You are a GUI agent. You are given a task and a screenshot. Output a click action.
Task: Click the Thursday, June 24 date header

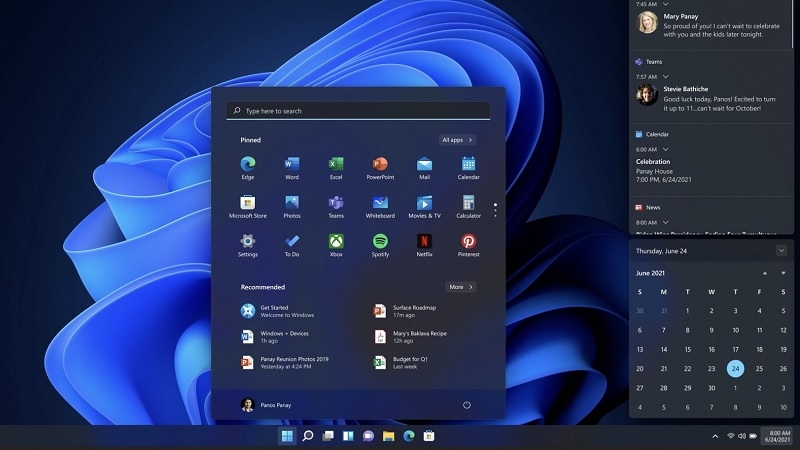pos(661,251)
